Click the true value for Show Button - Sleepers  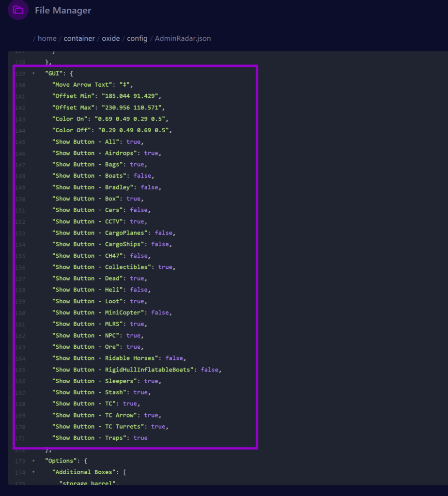tap(151, 381)
